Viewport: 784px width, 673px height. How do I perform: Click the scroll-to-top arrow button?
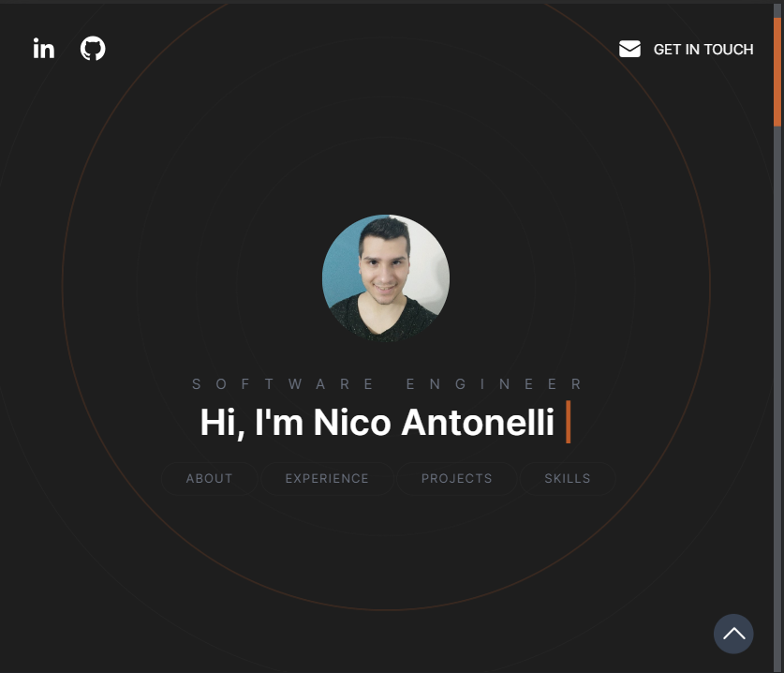tap(733, 634)
